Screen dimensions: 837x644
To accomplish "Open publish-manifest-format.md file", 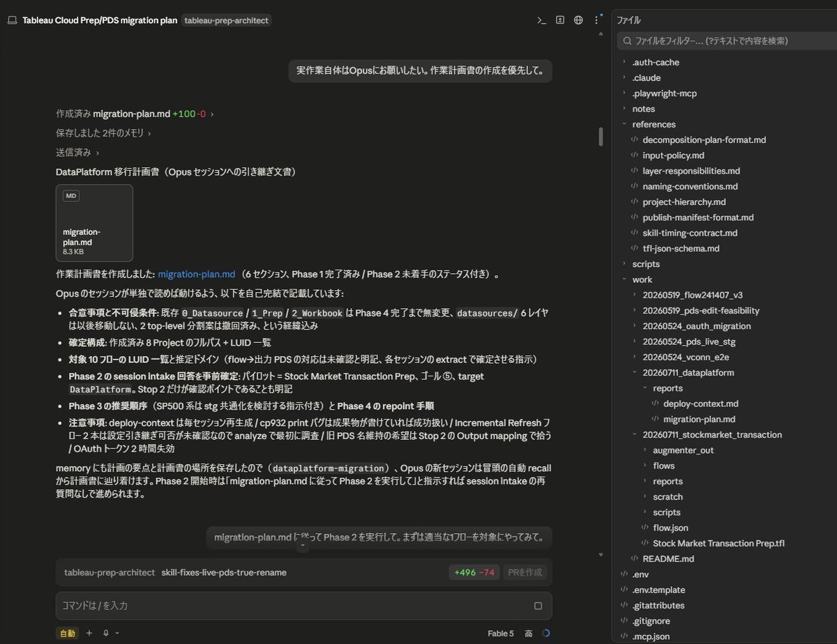I will [697, 217].
